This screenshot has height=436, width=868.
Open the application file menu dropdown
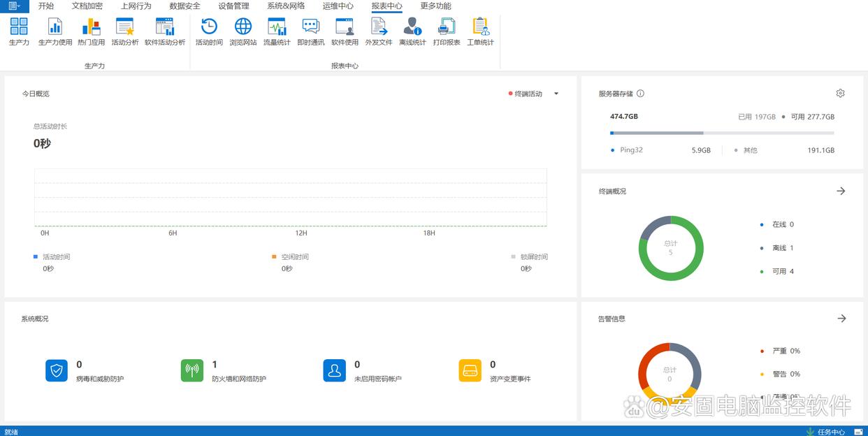click(x=14, y=6)
